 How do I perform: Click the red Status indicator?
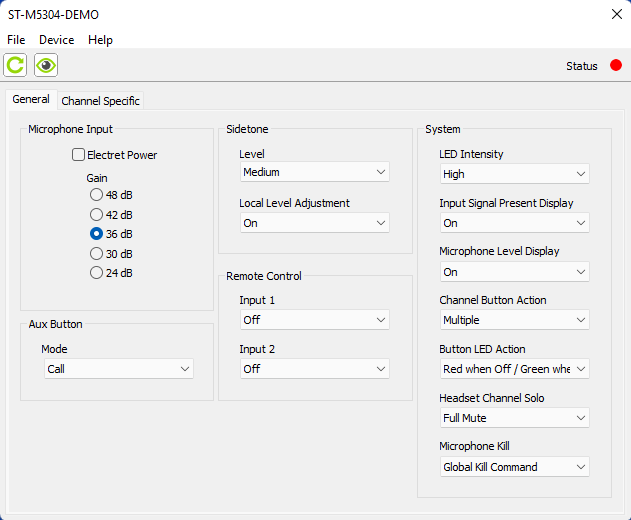point(616,66)
